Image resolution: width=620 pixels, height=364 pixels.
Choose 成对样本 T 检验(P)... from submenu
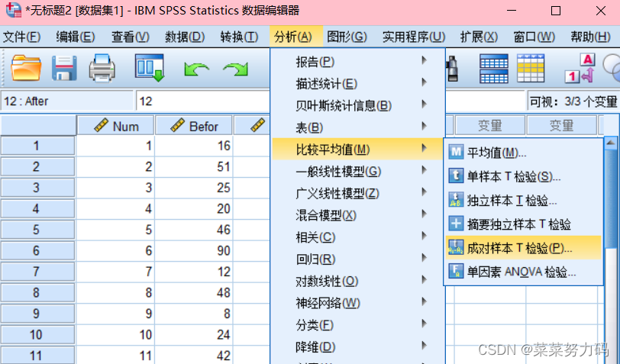(523, 248)
